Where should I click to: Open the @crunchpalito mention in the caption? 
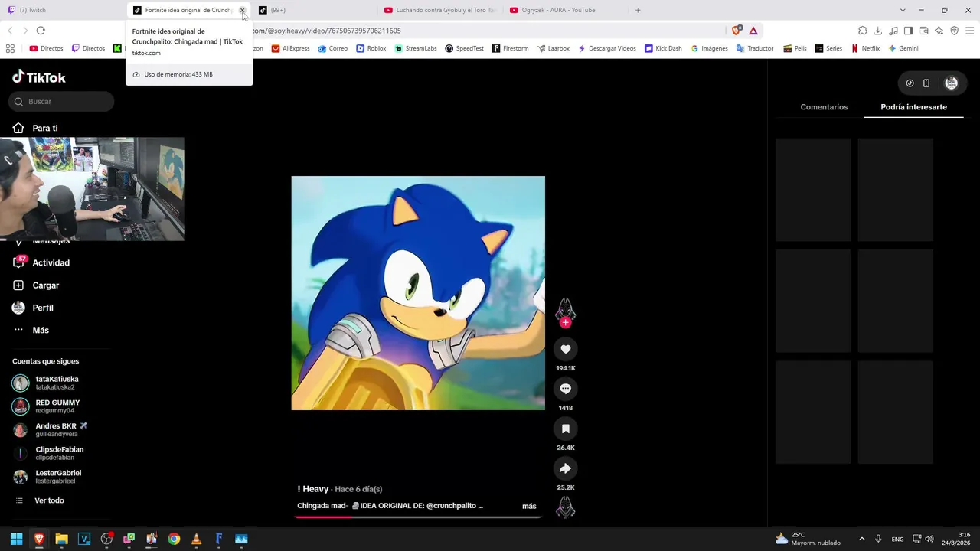tap(452, 506)
